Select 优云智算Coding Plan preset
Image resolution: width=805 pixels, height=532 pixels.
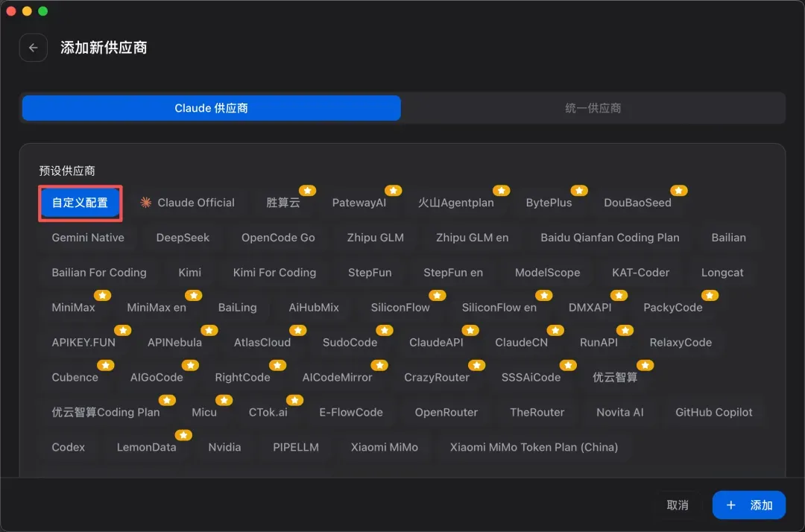coord(106,412)
